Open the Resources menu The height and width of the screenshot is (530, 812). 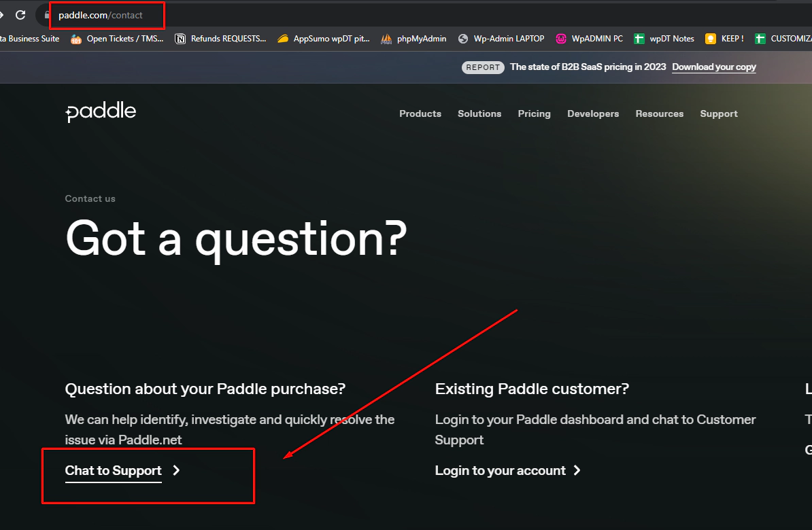[x=659, y=114]
